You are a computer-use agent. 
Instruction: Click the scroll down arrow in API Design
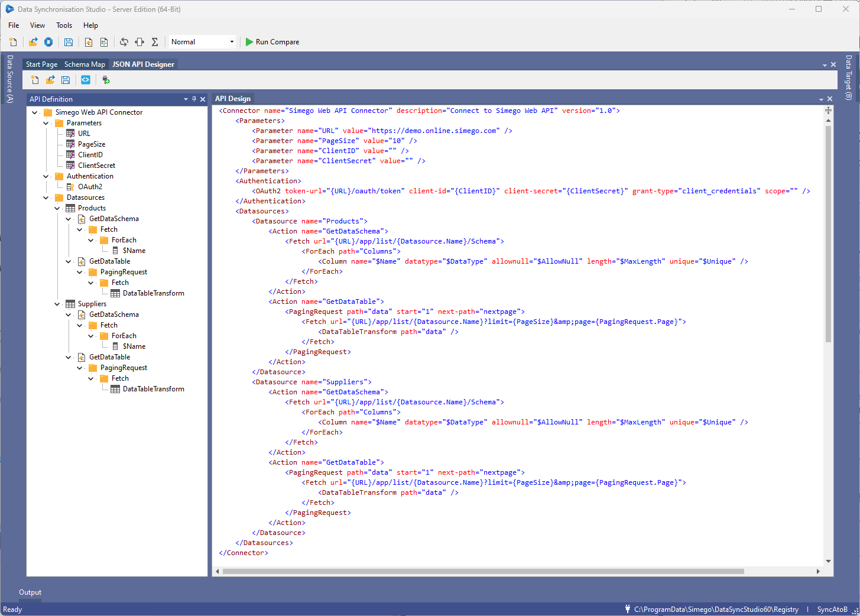coord(828,561)
